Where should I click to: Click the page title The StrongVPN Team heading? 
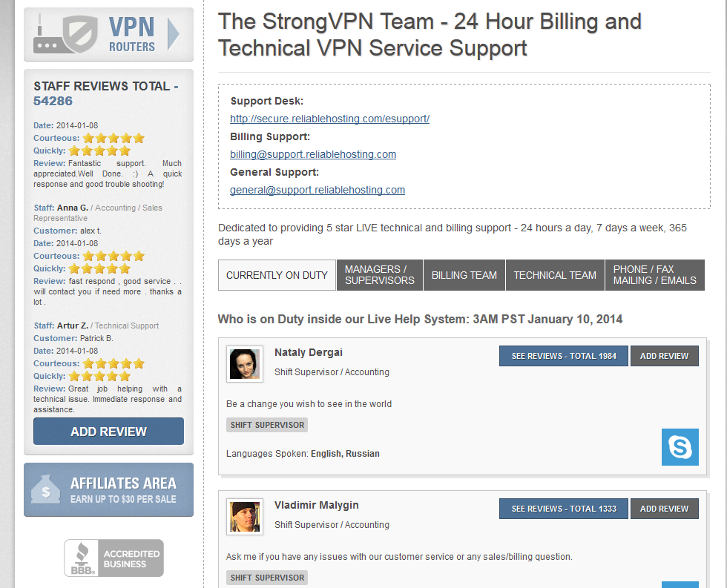click(430, 35)
